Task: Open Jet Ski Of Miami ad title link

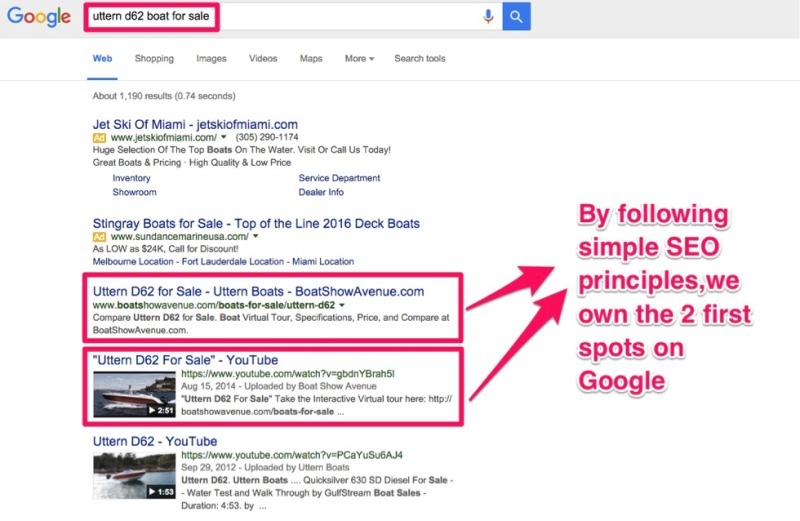Action: 195,124
